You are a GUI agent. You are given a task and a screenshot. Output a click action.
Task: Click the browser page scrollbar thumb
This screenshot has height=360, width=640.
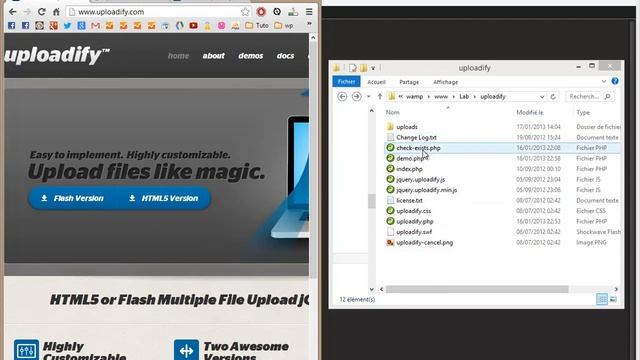(x=313, y=159)
